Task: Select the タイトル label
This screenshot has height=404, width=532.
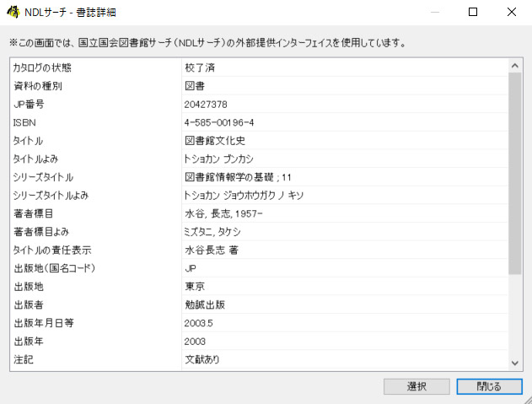Action: tap(28, 141)
